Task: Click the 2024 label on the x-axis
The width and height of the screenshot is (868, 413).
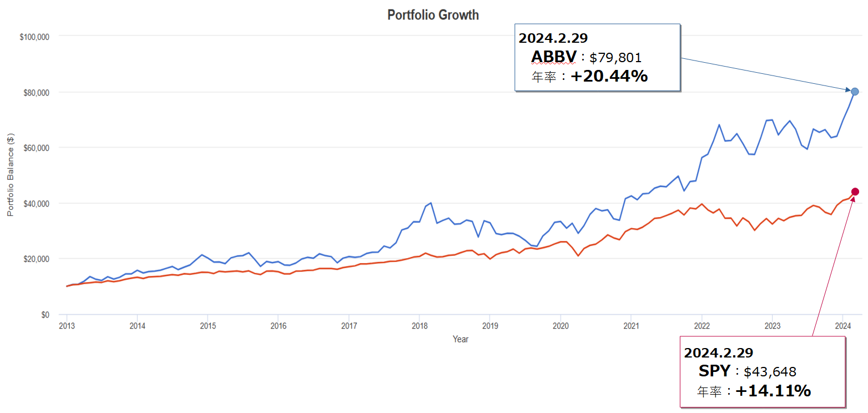Action: (842, 326)
